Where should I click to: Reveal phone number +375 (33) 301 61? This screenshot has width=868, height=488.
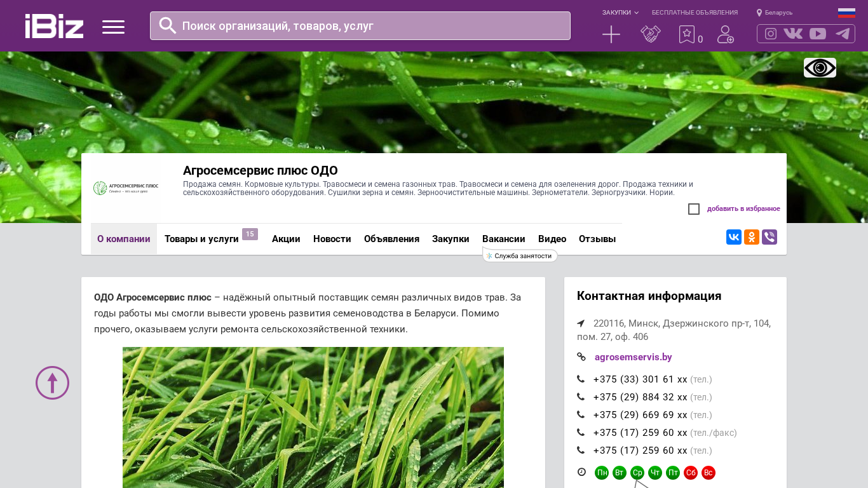(641, 379)
